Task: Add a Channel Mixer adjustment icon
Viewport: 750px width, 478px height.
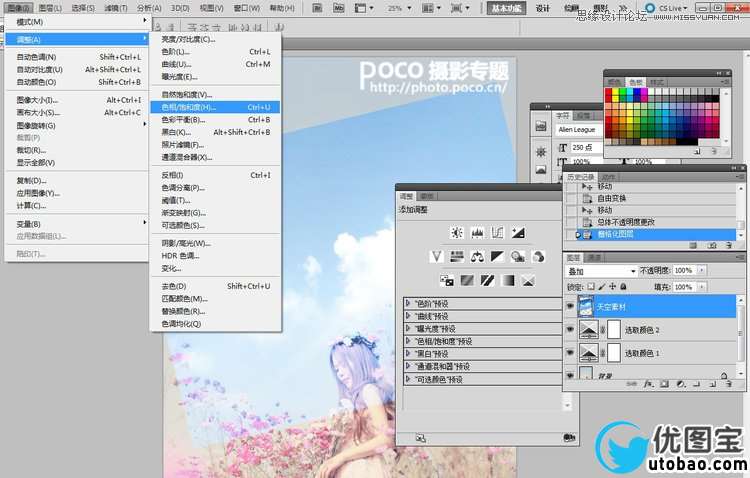Action: 538,257
